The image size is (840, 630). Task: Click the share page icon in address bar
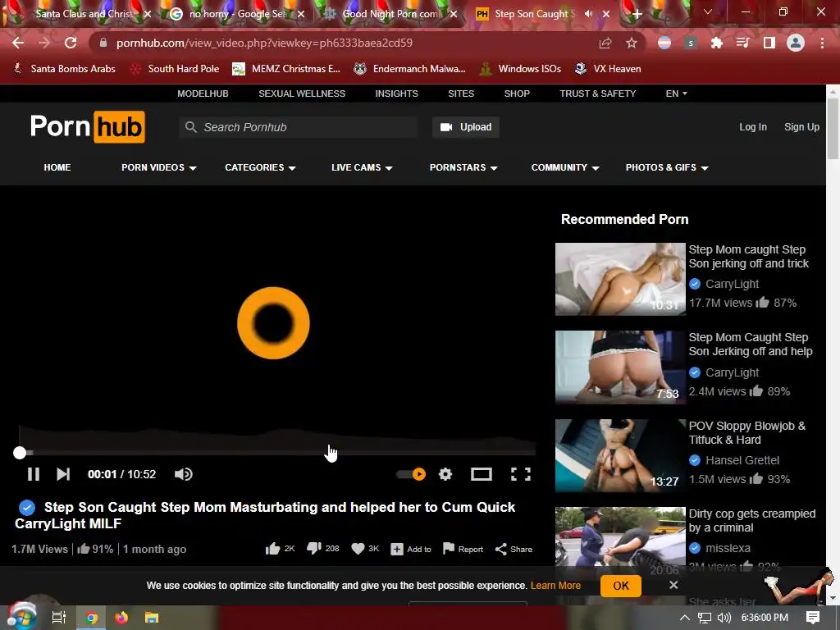tap(605, 43)
